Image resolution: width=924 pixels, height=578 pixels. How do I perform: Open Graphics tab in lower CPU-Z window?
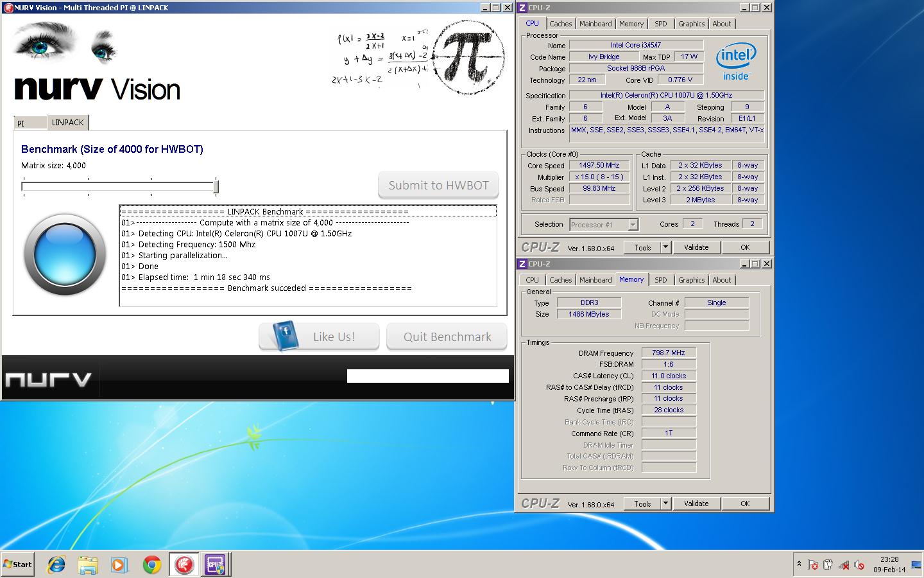[x=692, y=280]
